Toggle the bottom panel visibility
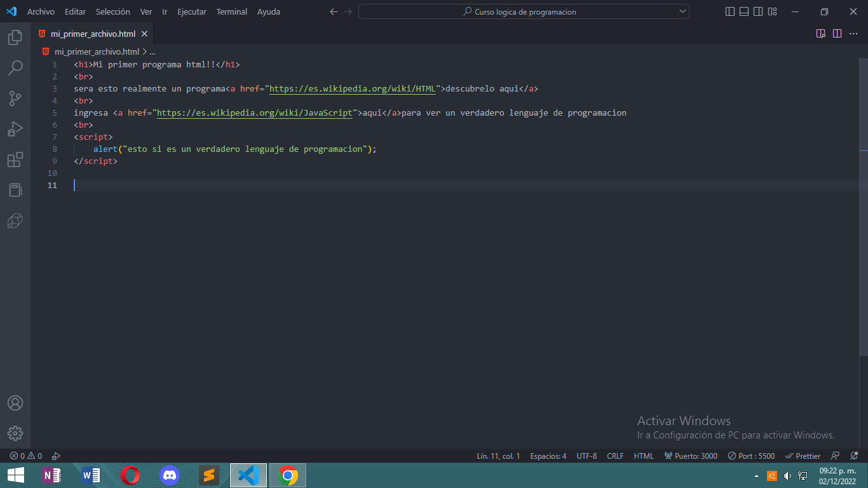868x488 pixels. [x=744, y=11]
